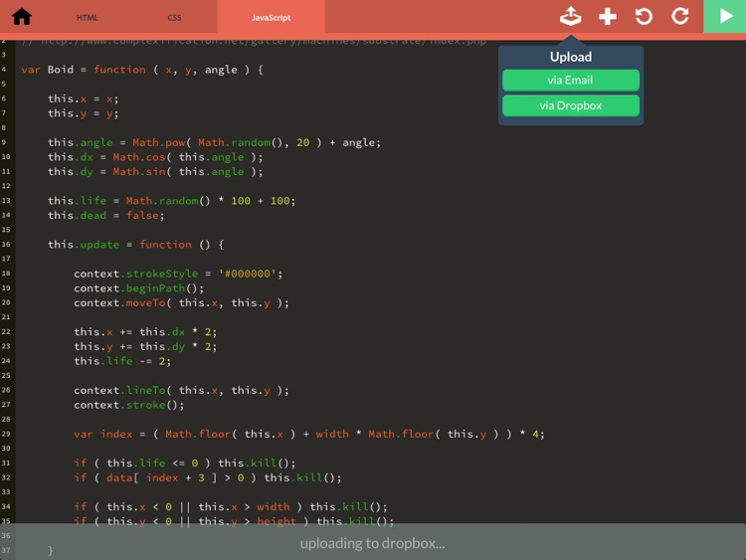Screen dimensions: 746x560
Task: Upload via Email
Action: 570,81
